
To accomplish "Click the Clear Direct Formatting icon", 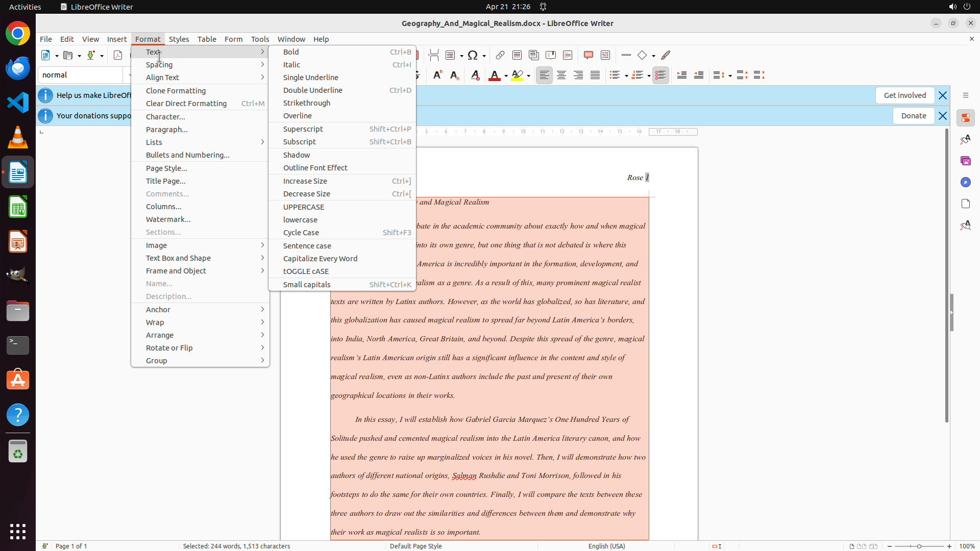I will pos(475,75).
